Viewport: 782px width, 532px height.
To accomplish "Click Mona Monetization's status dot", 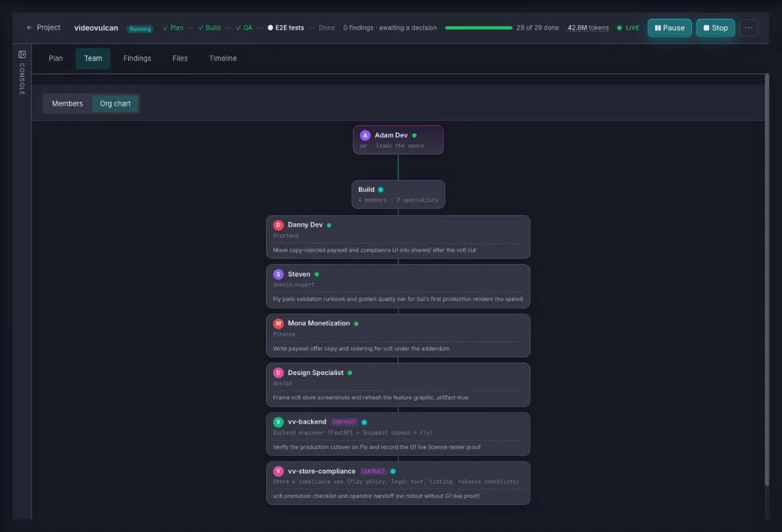I will pos(356,324).
